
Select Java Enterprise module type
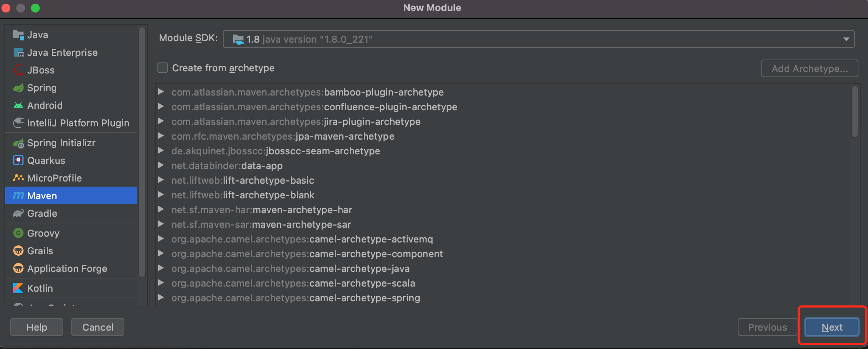pos(62,53)
